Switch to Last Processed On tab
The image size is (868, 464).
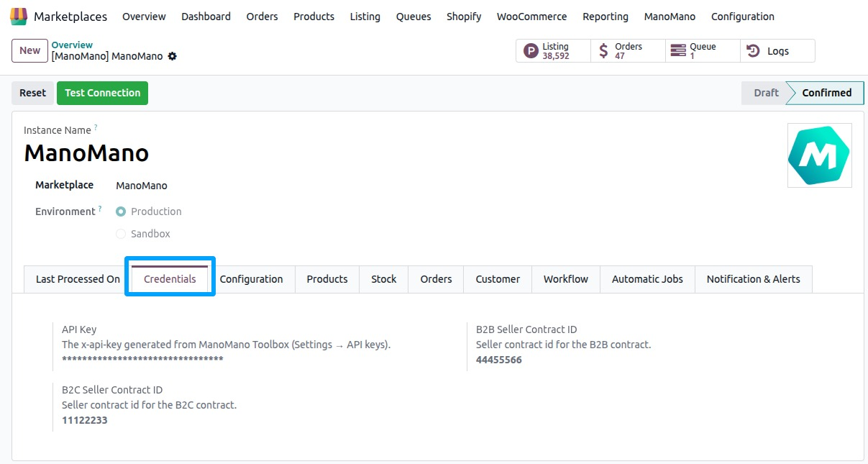tap(78, 279)
